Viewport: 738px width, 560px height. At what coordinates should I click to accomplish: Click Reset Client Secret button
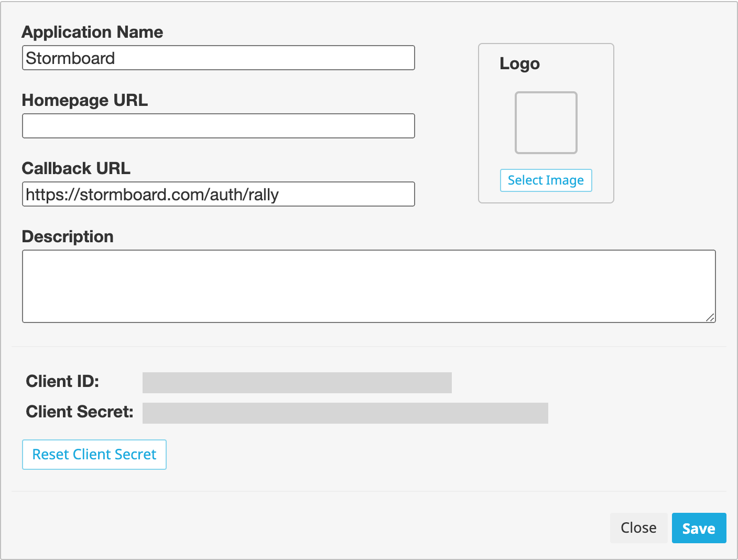coord(94,455)
